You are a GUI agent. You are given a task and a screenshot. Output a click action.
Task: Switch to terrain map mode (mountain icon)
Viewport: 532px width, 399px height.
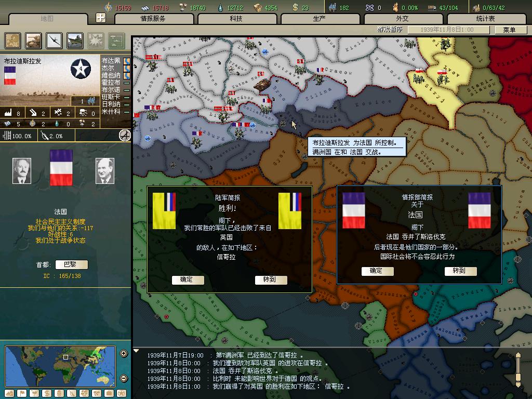click(9, 393)
